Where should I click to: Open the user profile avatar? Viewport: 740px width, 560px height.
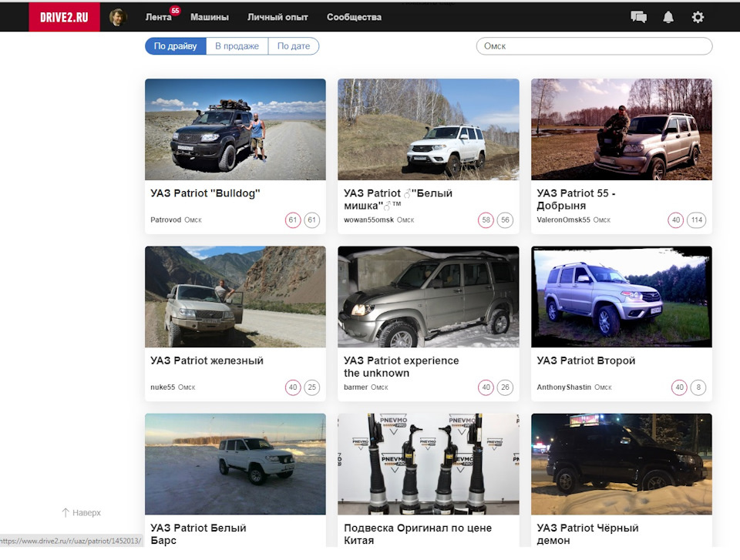118,17
